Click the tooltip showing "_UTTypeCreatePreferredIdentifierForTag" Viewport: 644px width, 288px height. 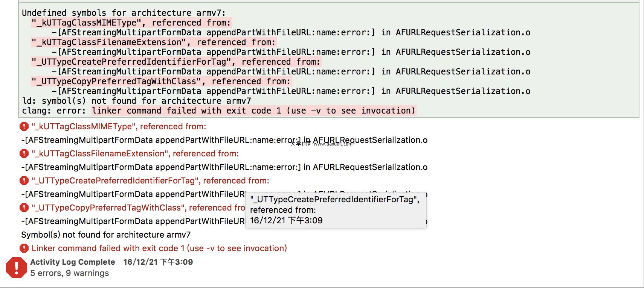tap(335, 210)
